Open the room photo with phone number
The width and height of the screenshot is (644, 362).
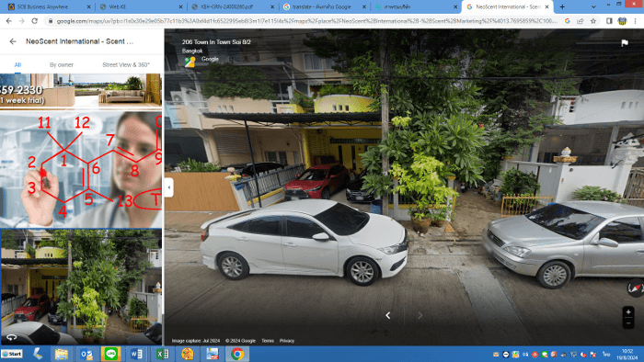click(81, 92)
